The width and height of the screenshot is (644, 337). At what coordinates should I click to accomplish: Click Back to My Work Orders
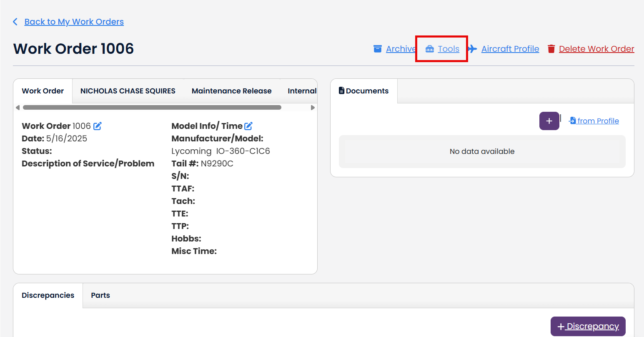(x=74, y=21)
